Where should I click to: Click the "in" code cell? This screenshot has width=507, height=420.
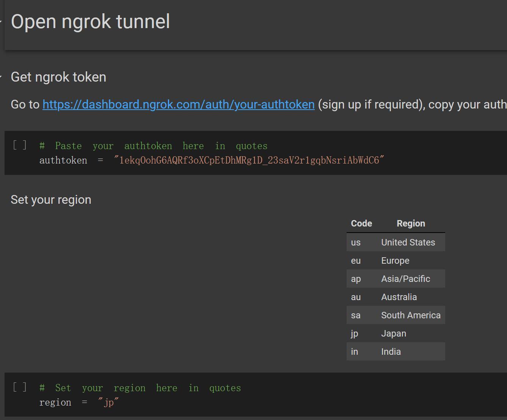(x=355, y=352)
